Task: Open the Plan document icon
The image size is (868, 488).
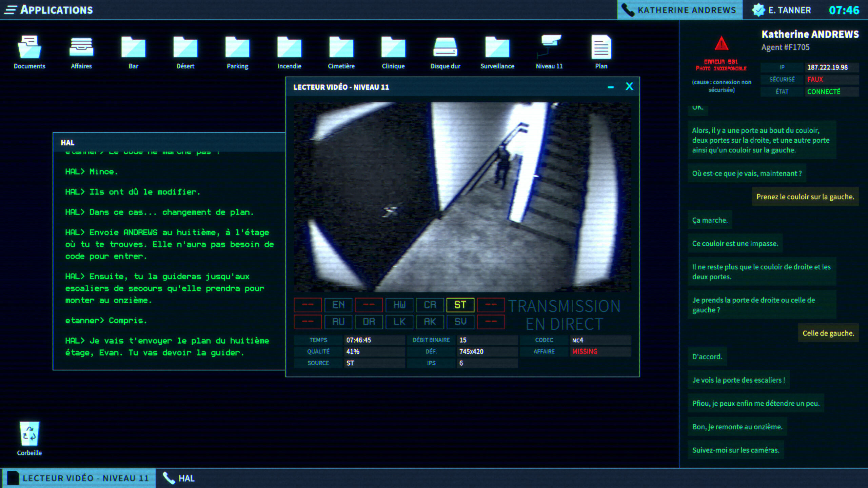Action: point(601,52)
